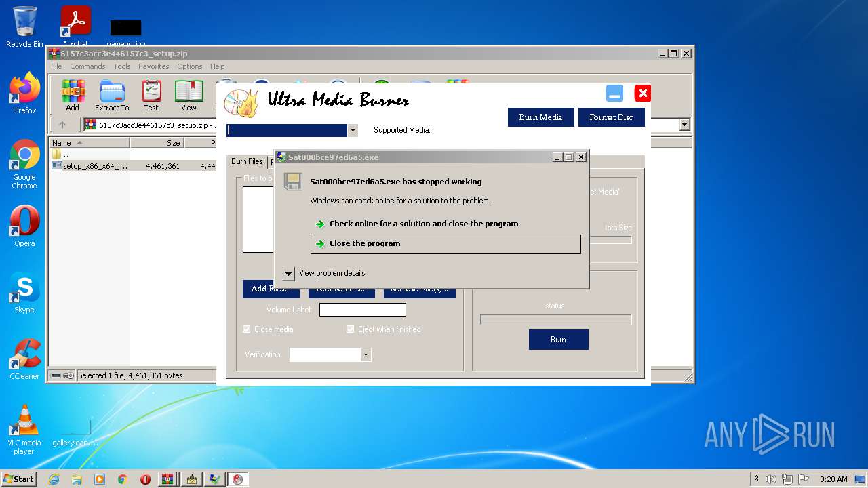Open Chrome from the taskbar
The image size is (868, 488).
(x=123, y=479)
